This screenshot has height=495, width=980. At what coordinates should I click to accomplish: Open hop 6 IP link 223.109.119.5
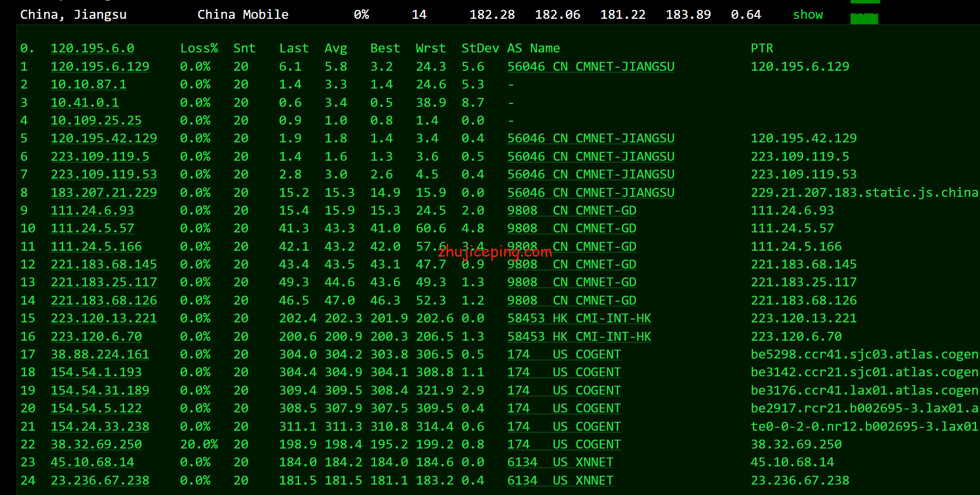pos(100,157)
